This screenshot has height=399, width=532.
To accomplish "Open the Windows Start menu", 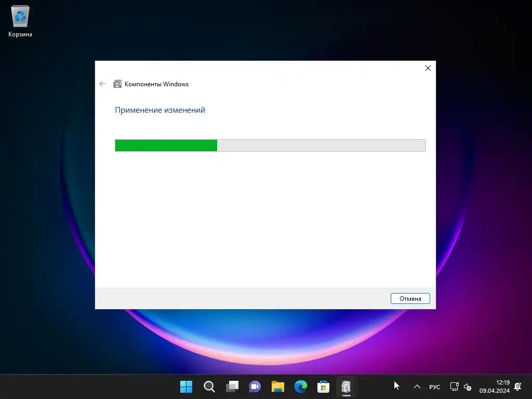I will click(x=186, y=387).
